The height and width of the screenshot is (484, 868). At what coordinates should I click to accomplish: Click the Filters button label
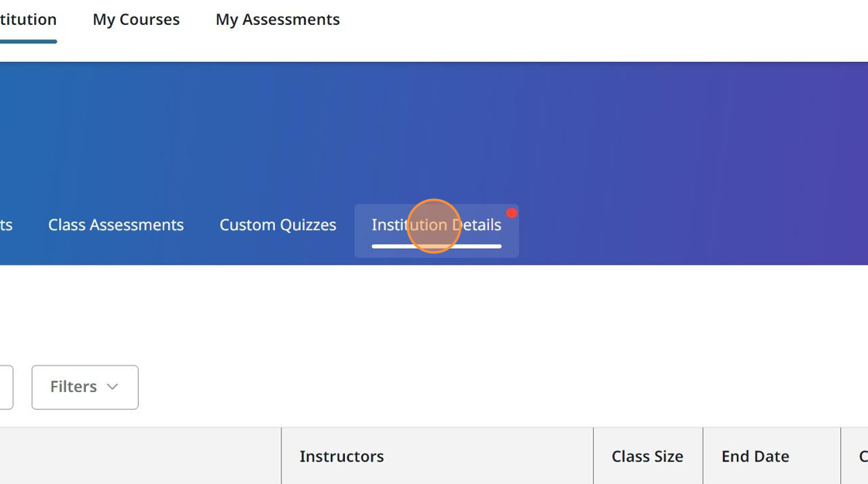click(74, 387)
